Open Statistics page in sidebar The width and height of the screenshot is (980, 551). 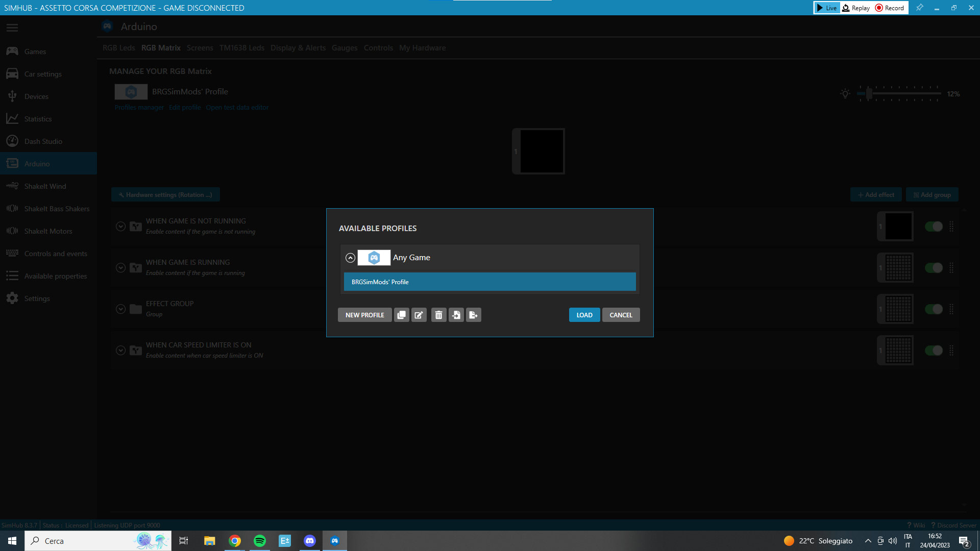pos(48,119)
